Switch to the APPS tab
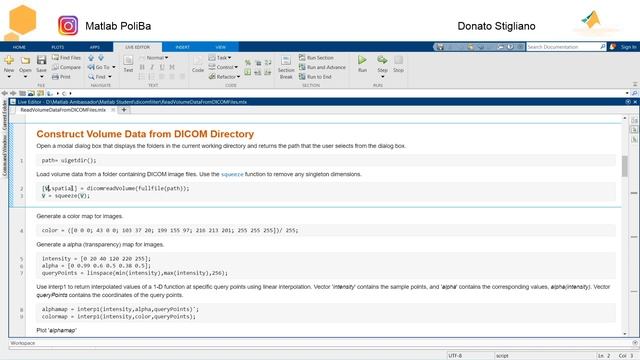The image size is (640, 360). point(95,47)
